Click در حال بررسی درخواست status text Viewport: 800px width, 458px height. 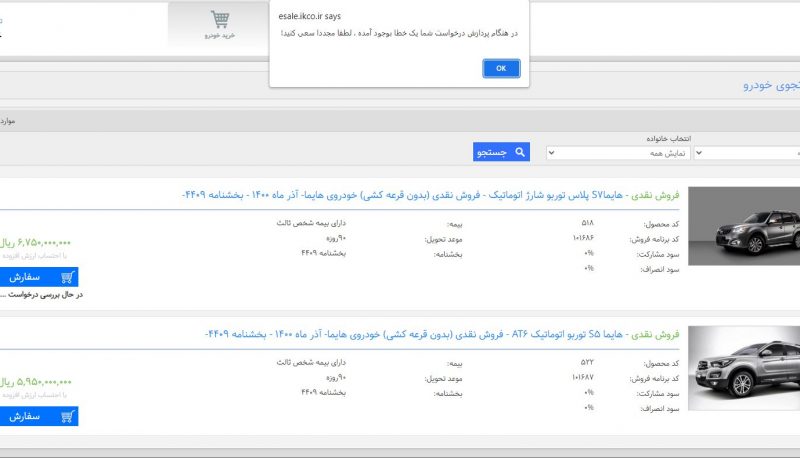click(x=42, y=295)
